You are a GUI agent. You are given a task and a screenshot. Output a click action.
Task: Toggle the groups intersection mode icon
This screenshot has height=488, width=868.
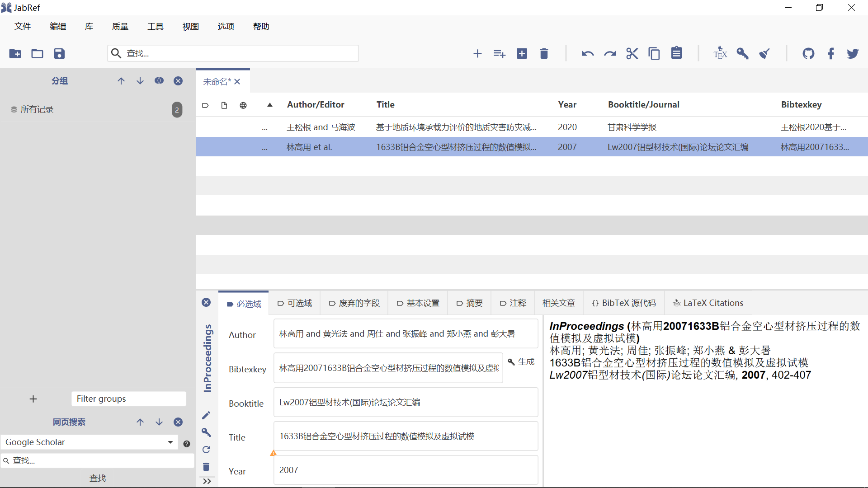pyautogui.click(x=159, y=81)
